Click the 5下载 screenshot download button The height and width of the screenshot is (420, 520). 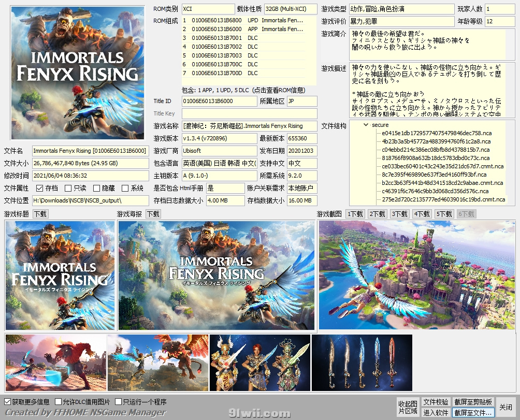click(x=444, y=214)
